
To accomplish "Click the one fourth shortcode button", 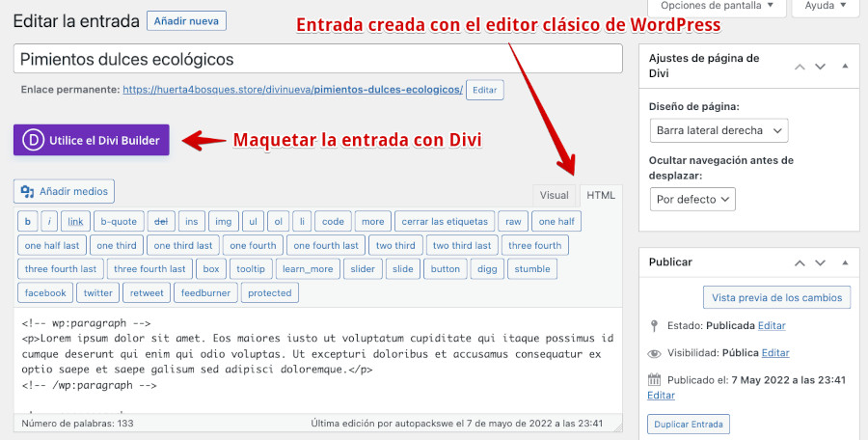I will [253, 245].
